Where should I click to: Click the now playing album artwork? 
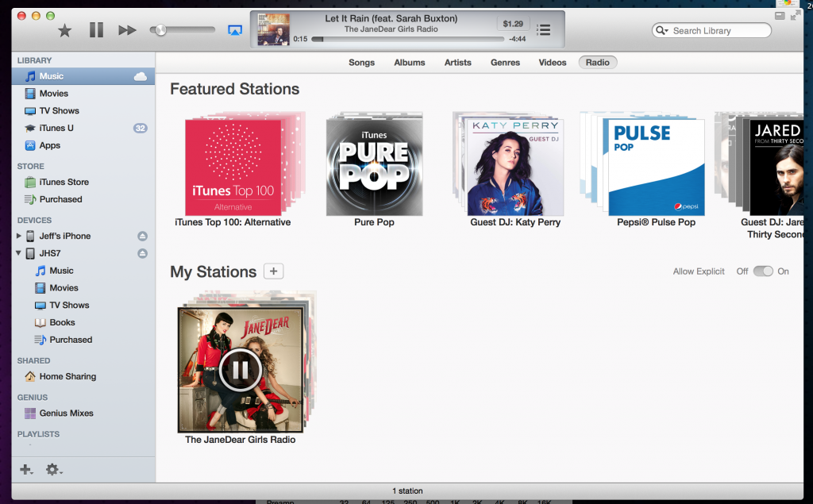point(273,29)
